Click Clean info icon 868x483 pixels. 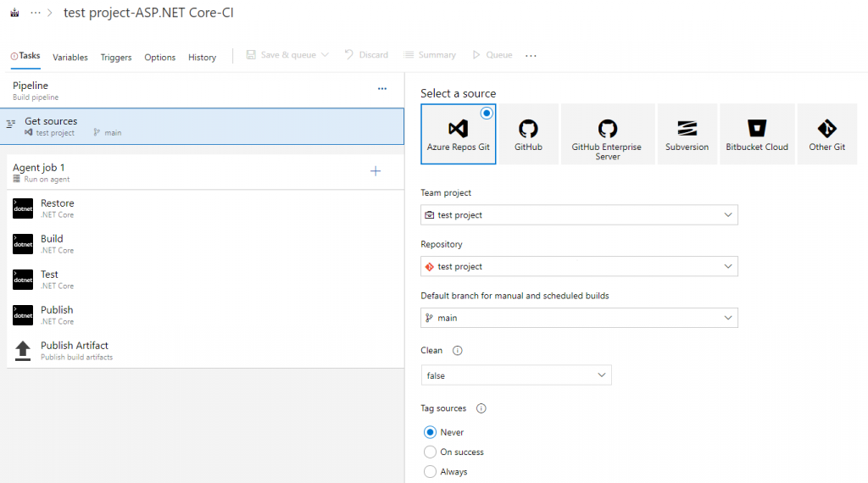[457, 350]
